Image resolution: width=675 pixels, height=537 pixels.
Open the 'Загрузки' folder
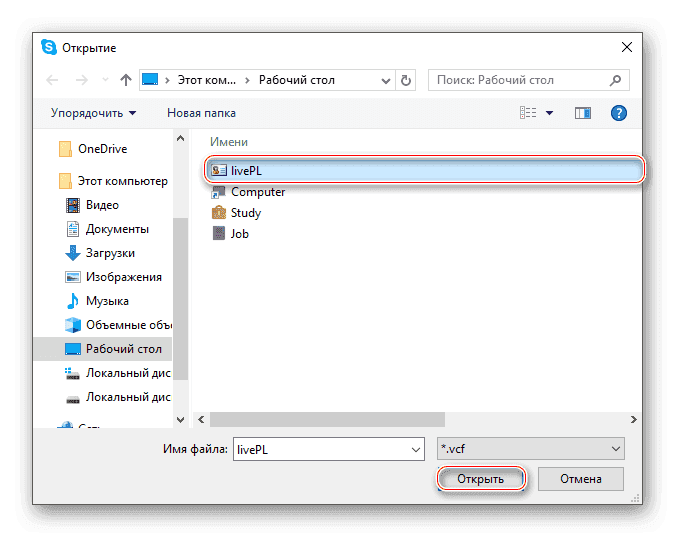pyautogui.click(x=110, y=253)
